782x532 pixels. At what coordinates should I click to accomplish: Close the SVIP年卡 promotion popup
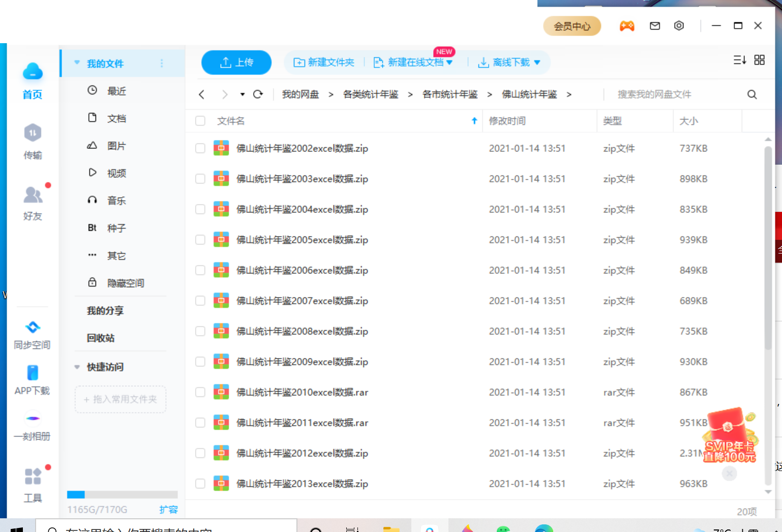(x=730, y=474)
